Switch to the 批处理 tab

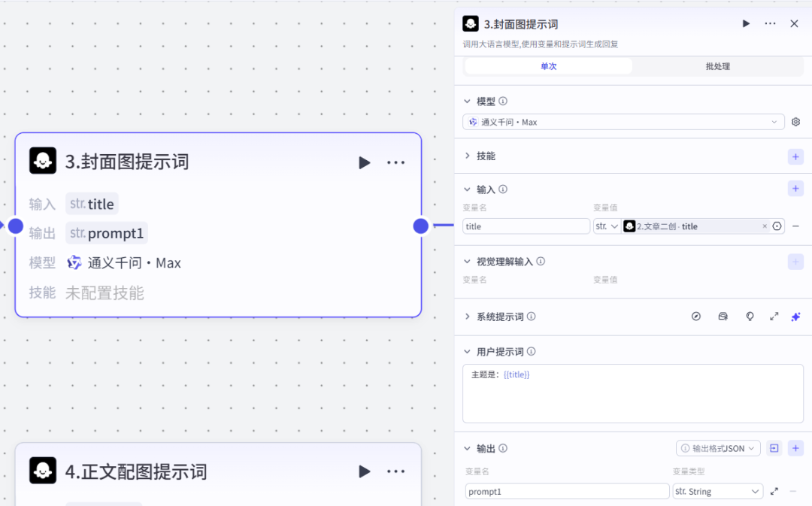pyautogui.click(x=718, y=66)
